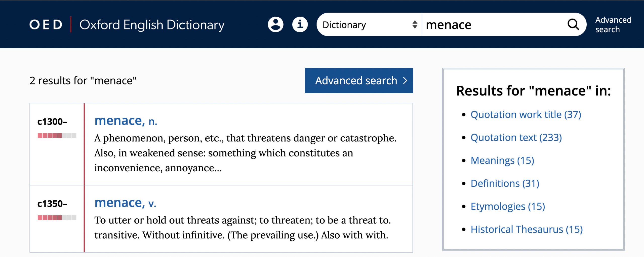The height and width of the screenshot is (257, 644).
Task: Open Etymologies (15) results
Action: click(508, 206)
